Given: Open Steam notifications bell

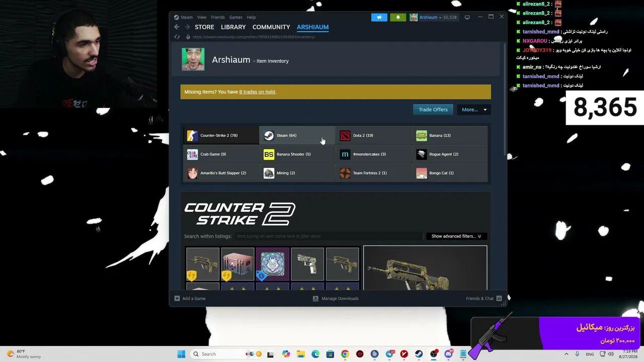Looking at the screenshot, I should (x=398, y=17).
